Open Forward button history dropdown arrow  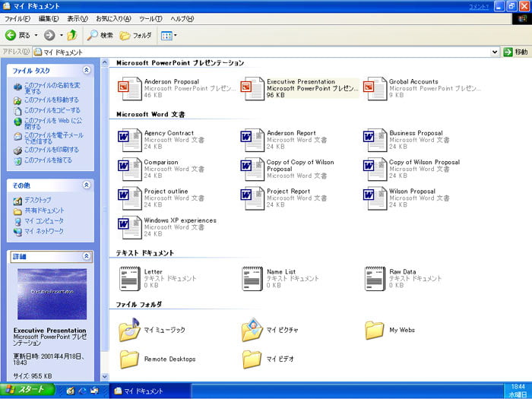click(x=61, y=35)
